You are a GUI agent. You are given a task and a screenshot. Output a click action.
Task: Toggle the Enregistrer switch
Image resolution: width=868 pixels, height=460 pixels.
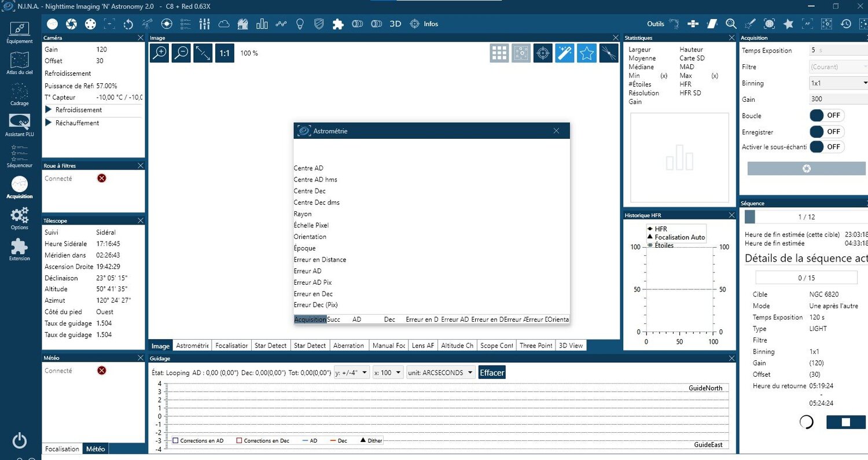coord(826,131)
